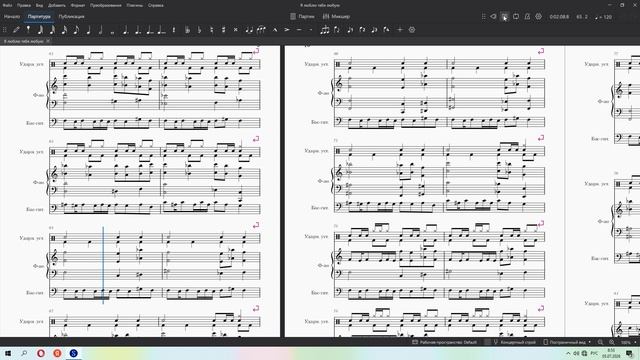640x360 pixels.
Task: Add staccato articulation
Action: [311, 29]
